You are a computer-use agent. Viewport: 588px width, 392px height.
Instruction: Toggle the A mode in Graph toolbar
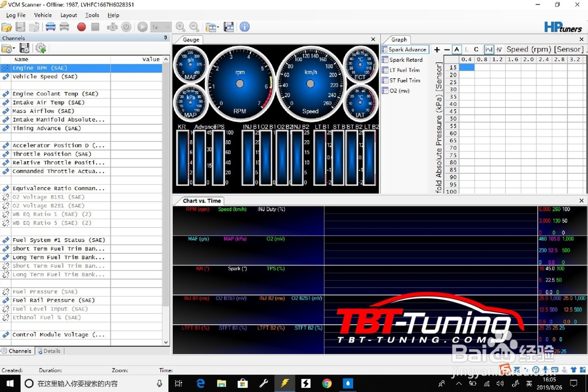(456, 49)
